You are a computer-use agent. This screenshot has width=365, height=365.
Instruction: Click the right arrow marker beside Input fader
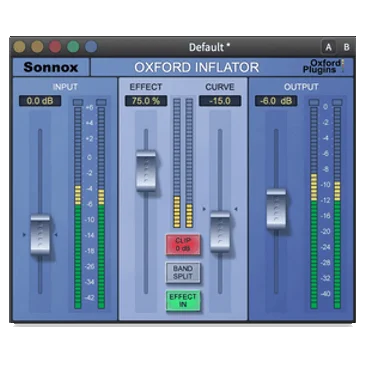click(56, 235)
